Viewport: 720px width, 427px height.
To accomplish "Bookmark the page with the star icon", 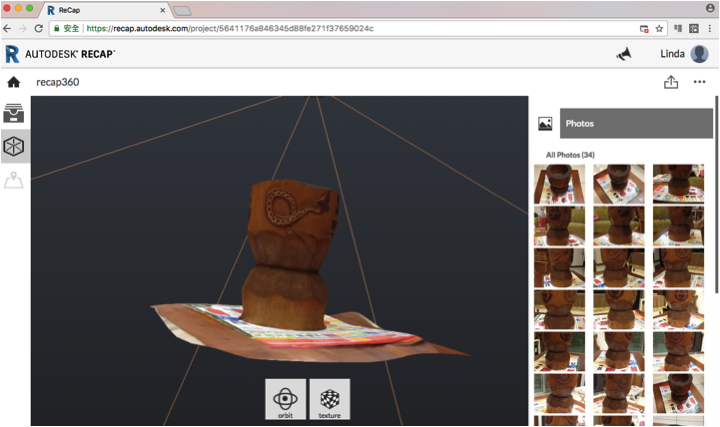I will (x=659, y=28).
